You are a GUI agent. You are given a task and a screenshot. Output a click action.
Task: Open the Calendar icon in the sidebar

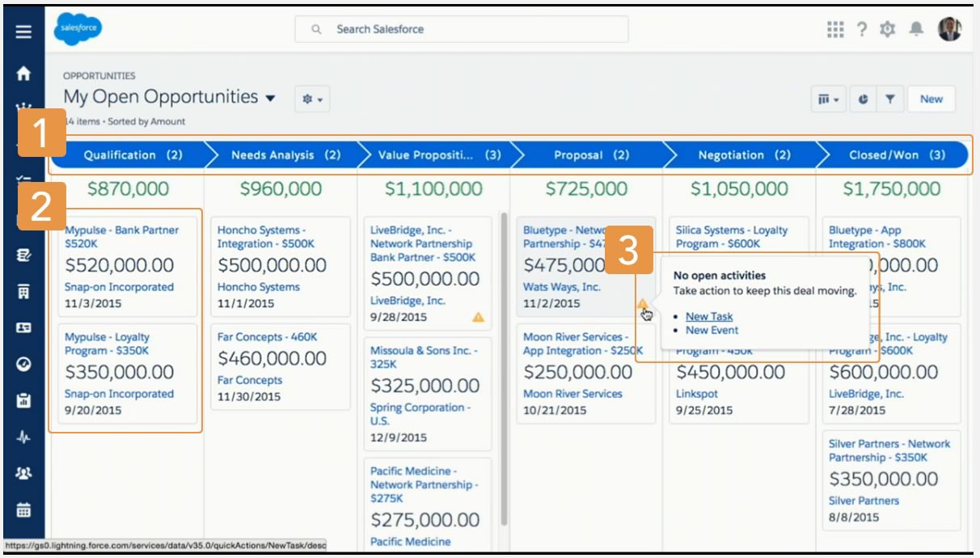point(23,509)
